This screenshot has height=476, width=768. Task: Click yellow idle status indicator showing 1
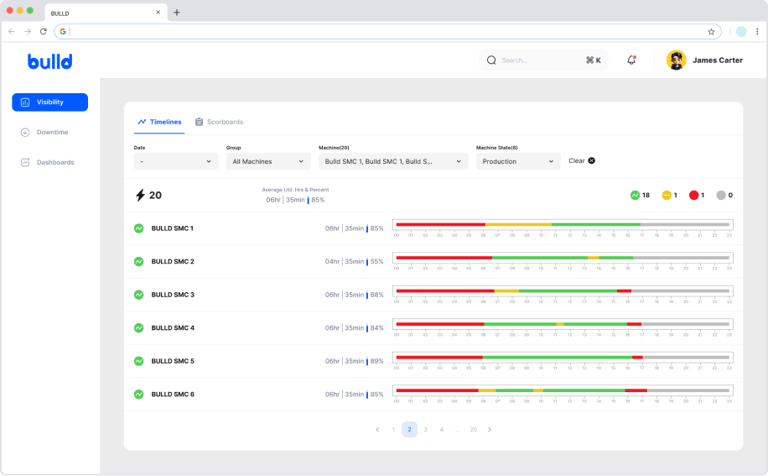point(669,195)
